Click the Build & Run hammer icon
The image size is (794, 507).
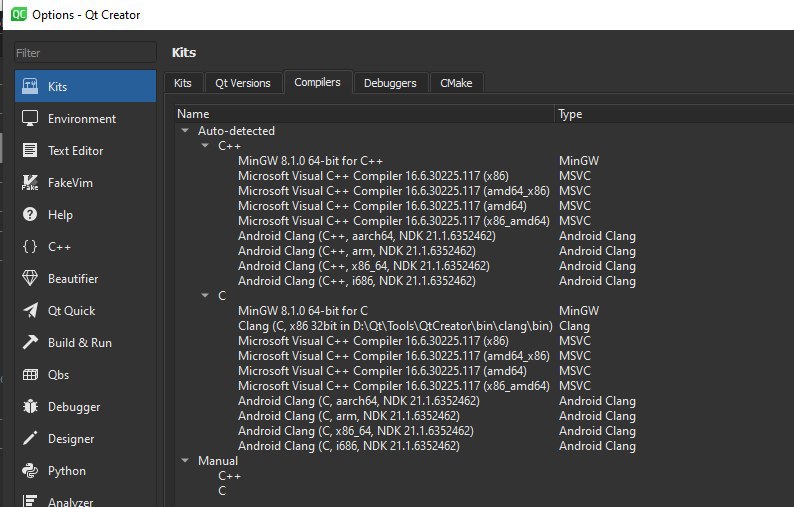pyautogui.click(x=30, y=342)
